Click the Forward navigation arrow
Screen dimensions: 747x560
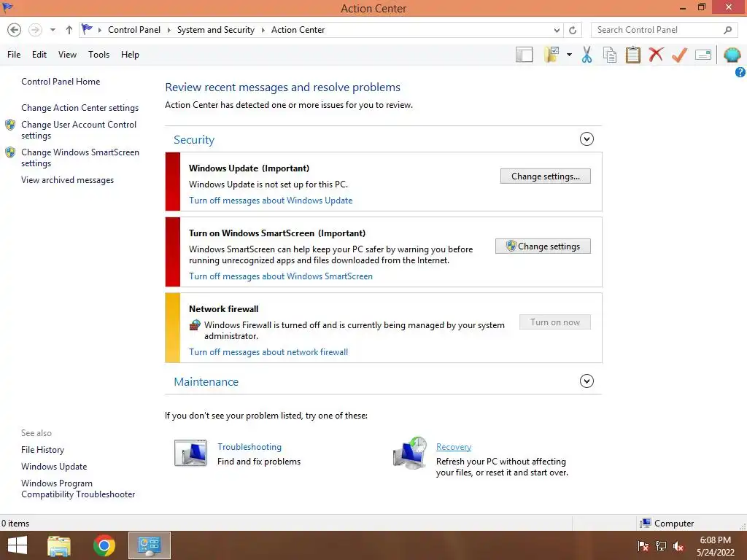pyautogui.click(x=35, y=30)
